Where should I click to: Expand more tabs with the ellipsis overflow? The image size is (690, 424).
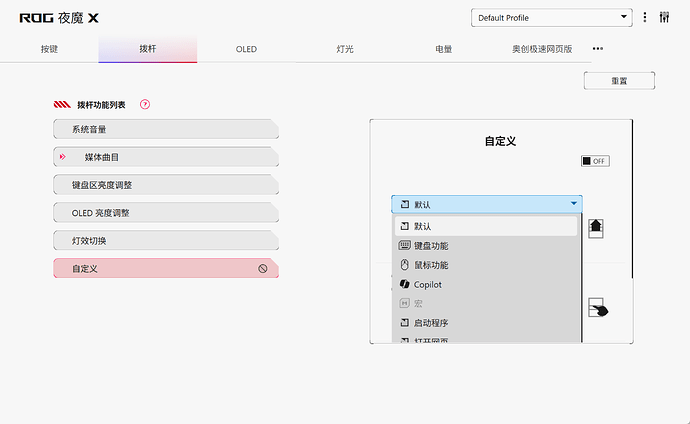[598, 48]
